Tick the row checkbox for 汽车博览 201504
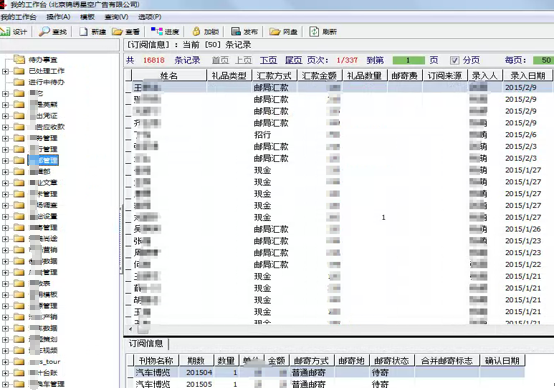 (131, 372)
